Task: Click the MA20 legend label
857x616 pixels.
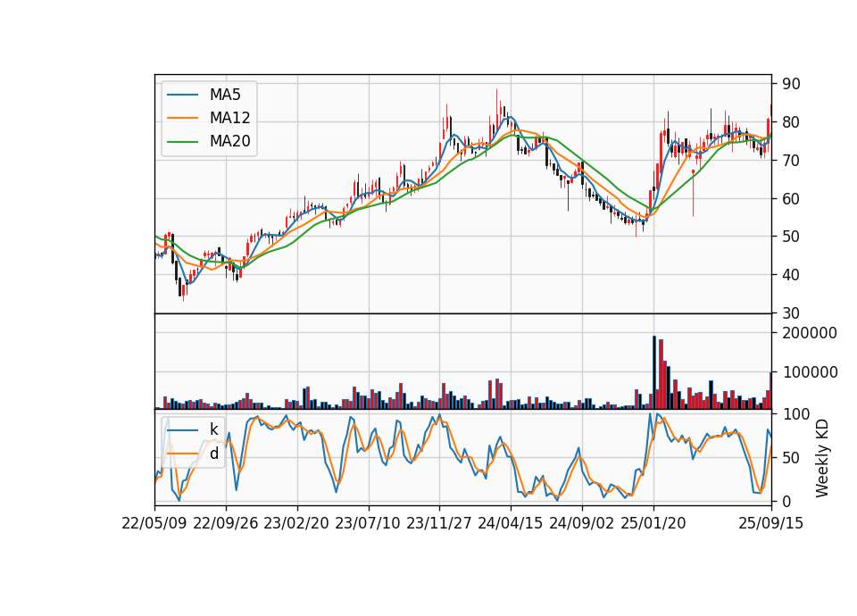Action: tap(229, 141)
